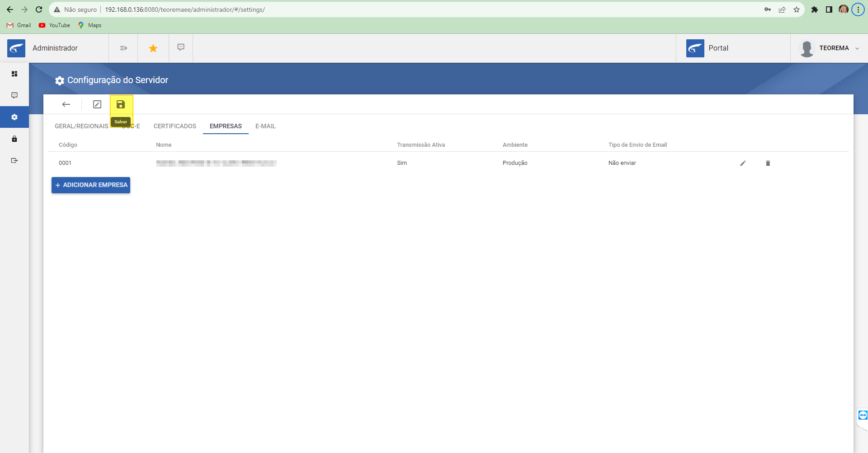Open Maps bookmark
Screen dimensions: 868x453
pyautogui.click(x=90, y=25)
